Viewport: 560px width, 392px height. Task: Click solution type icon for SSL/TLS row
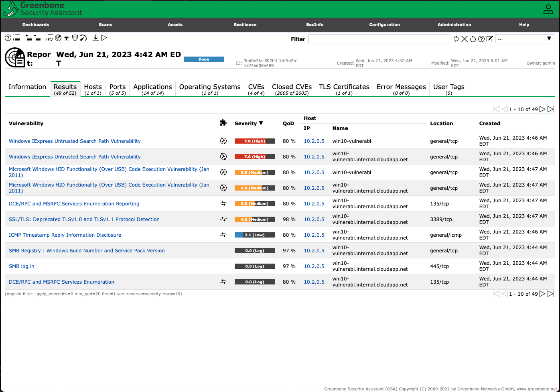tap(223, 219)
